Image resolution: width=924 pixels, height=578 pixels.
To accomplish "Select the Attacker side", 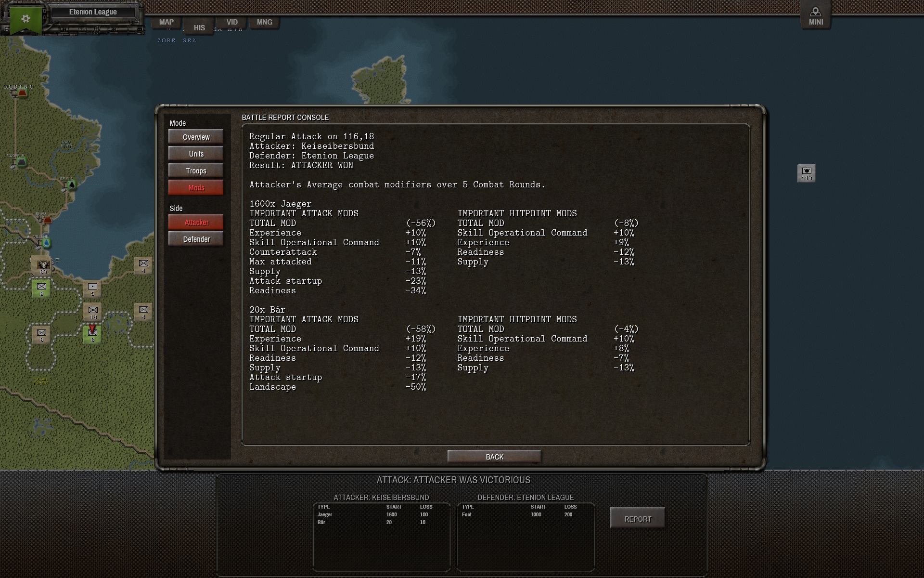I will (x=195, y=222).
